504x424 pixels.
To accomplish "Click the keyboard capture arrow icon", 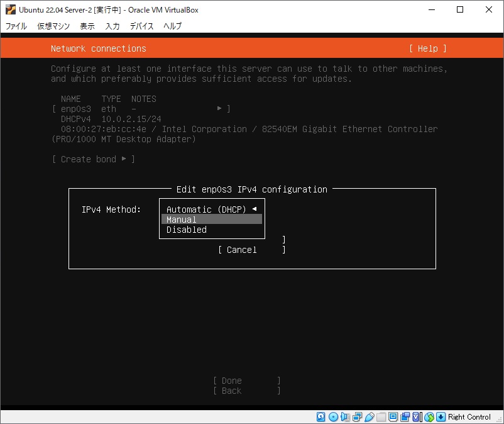I will 441,417.
